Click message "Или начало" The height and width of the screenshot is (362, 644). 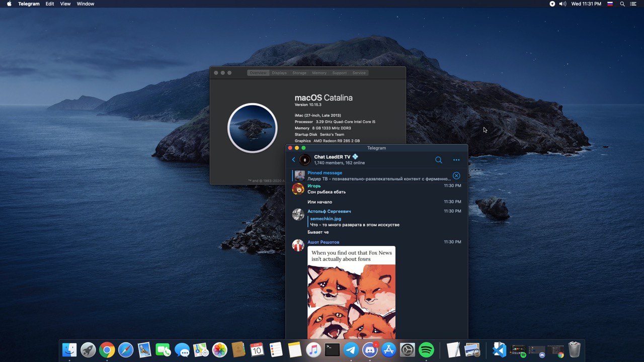click(x=319, y=202)
